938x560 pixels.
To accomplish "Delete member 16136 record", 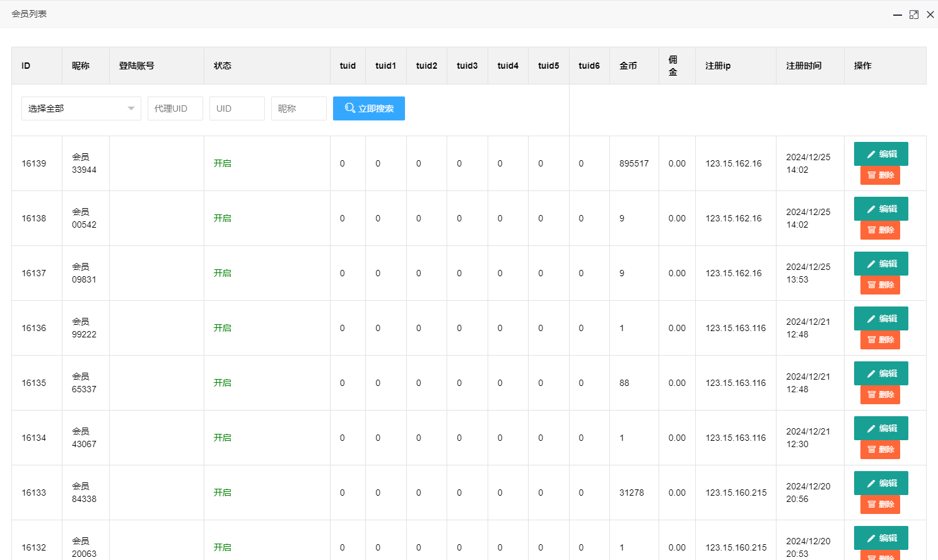I will pos(880,340).
